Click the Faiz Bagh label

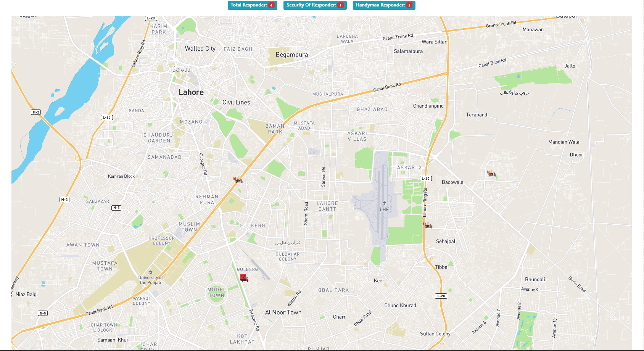[238, 49]
